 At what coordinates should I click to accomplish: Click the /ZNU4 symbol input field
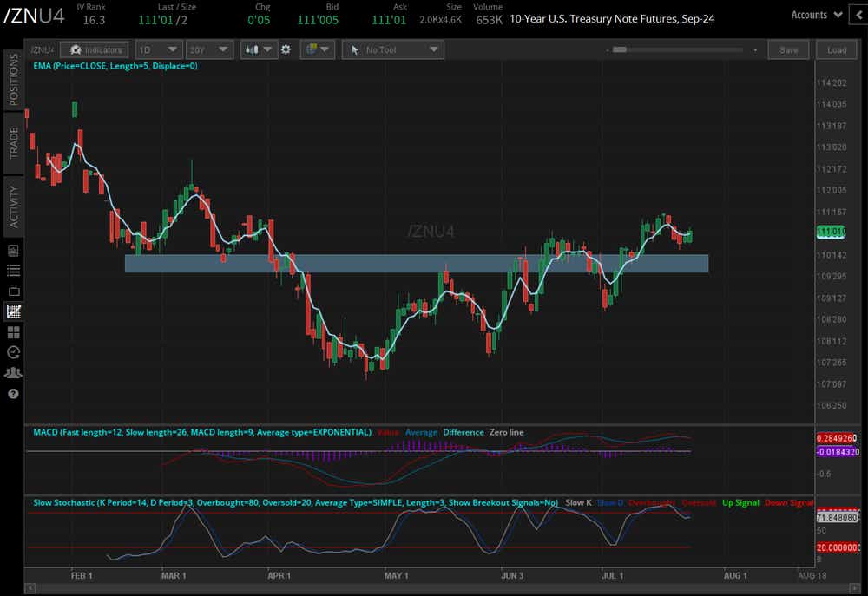(41, 49)
